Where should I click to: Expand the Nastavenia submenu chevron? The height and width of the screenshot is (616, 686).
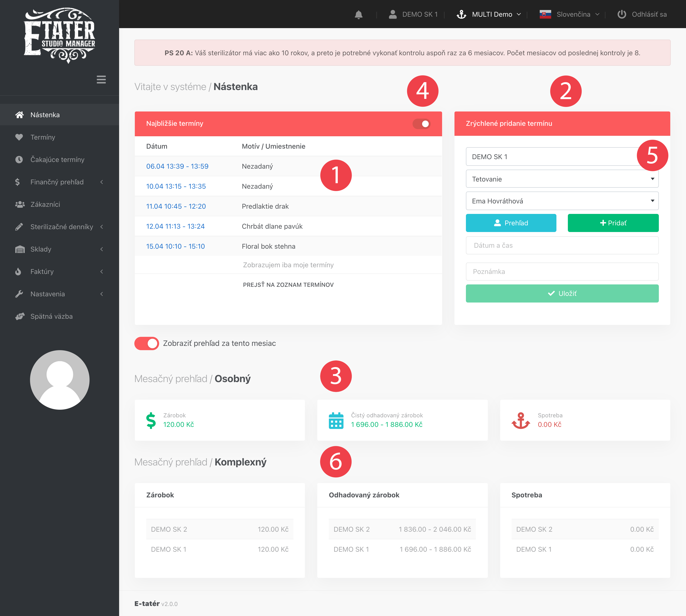click(101, 294)
